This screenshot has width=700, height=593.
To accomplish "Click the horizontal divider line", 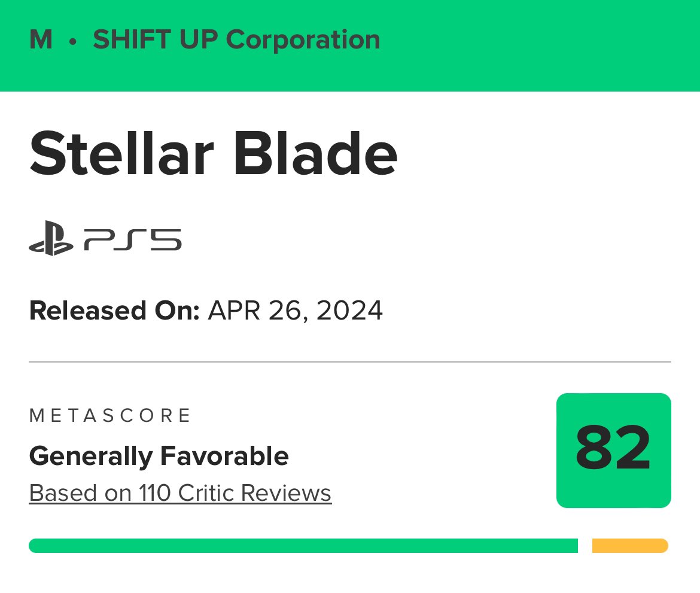I will 350,361.
